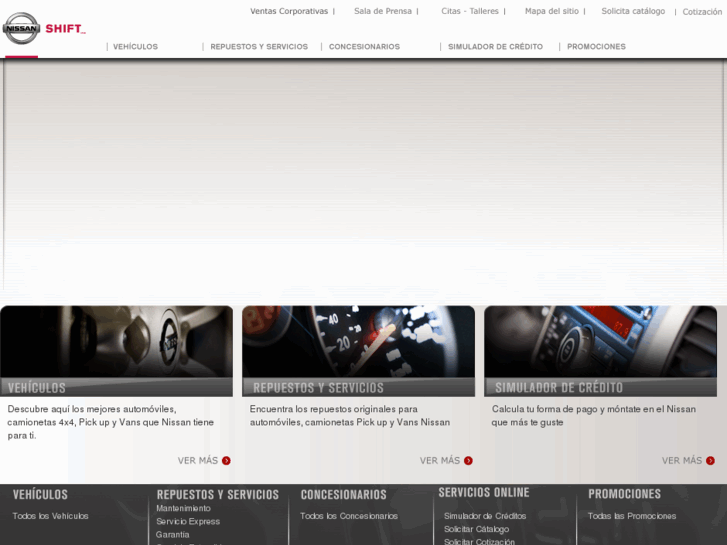Click REPUESTOS Y SERVICIOS footer heading
Viewport: 727px width, 545px height.
(218, 494)
